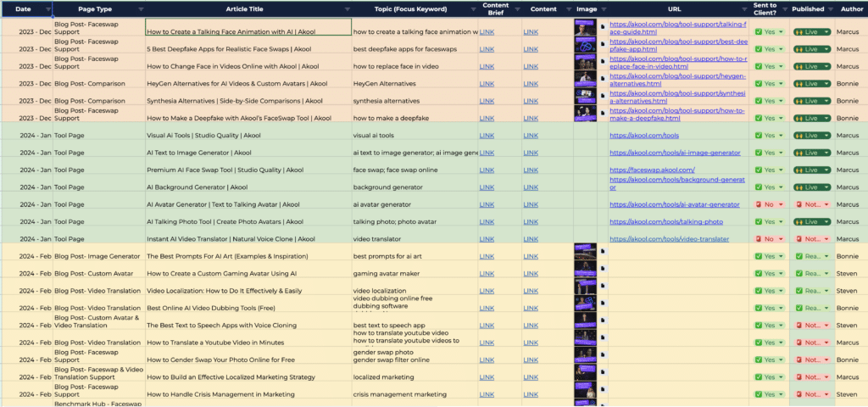Select the topic cell 'crisis management marketing'
Viewport: 868px width, 407px height.
pyautogui.click(x=415, y=390)
